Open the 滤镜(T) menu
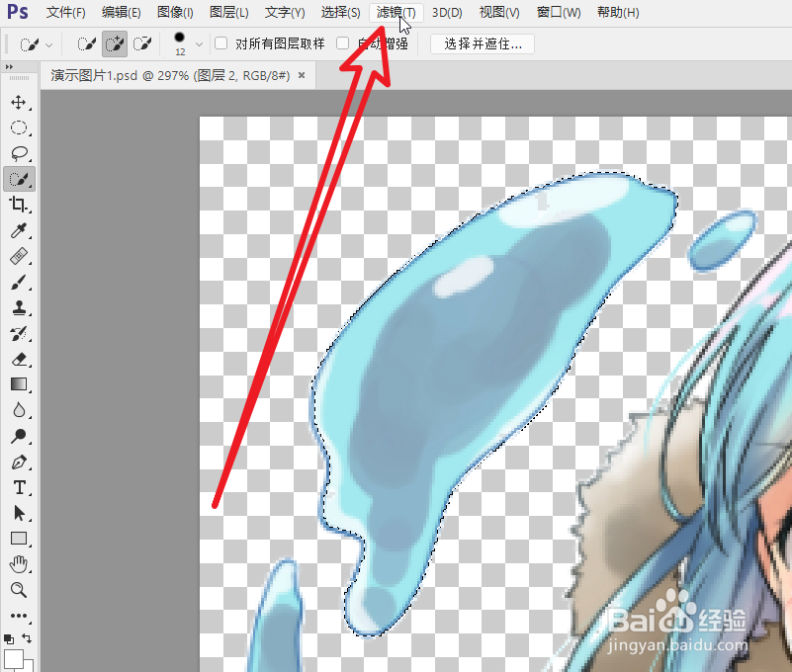 [x=396, y=12]
